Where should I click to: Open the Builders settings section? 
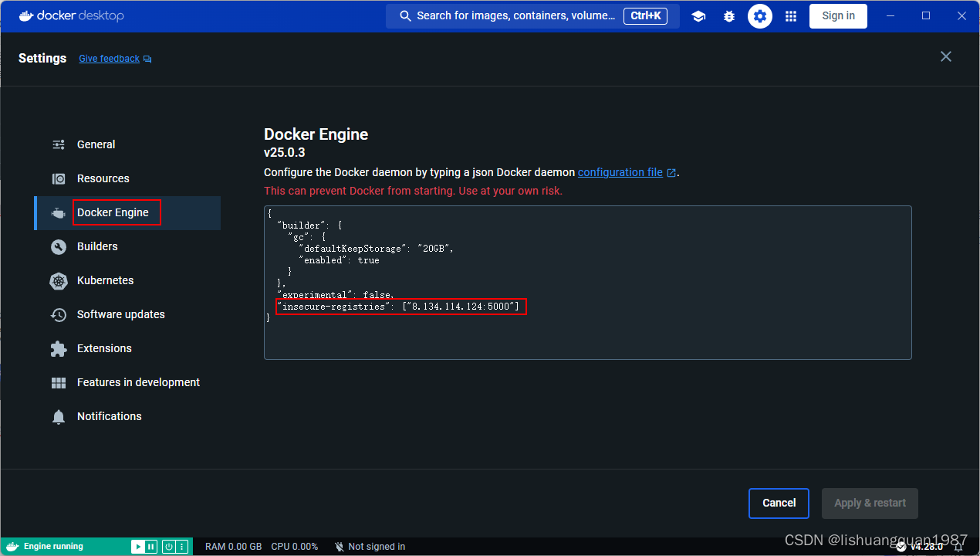[x=127, y=246]
